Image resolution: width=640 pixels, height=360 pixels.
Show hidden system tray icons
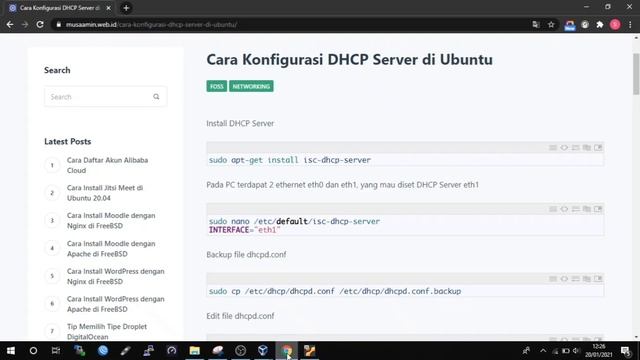point(543,351)
